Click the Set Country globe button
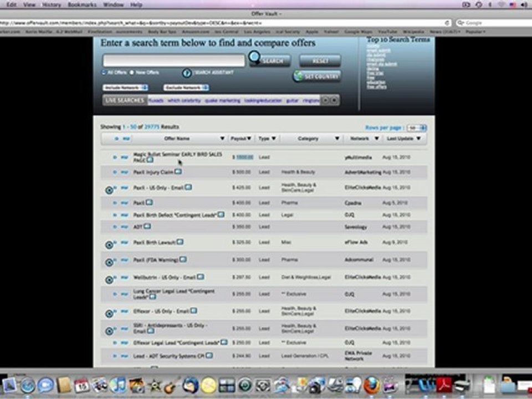 tap(317, 76)
